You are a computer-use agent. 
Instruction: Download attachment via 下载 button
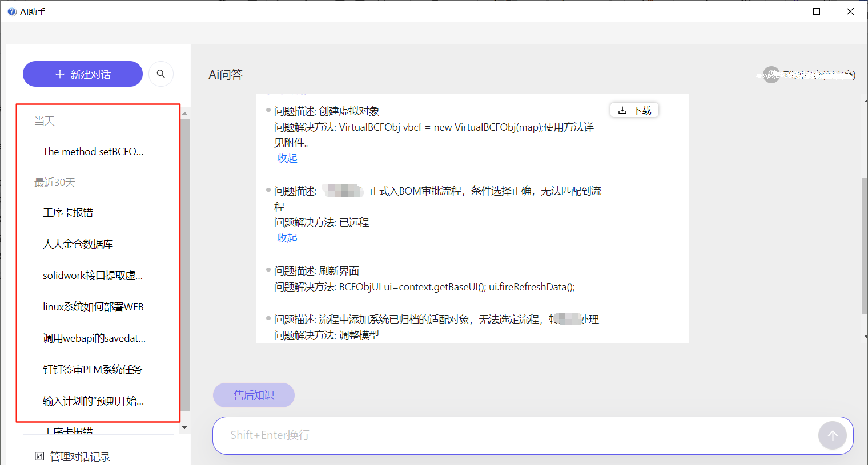(634, 110)
